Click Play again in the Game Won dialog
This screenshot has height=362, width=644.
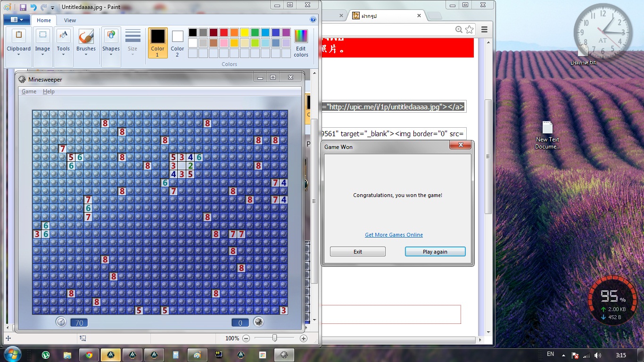tap(435, 252)
